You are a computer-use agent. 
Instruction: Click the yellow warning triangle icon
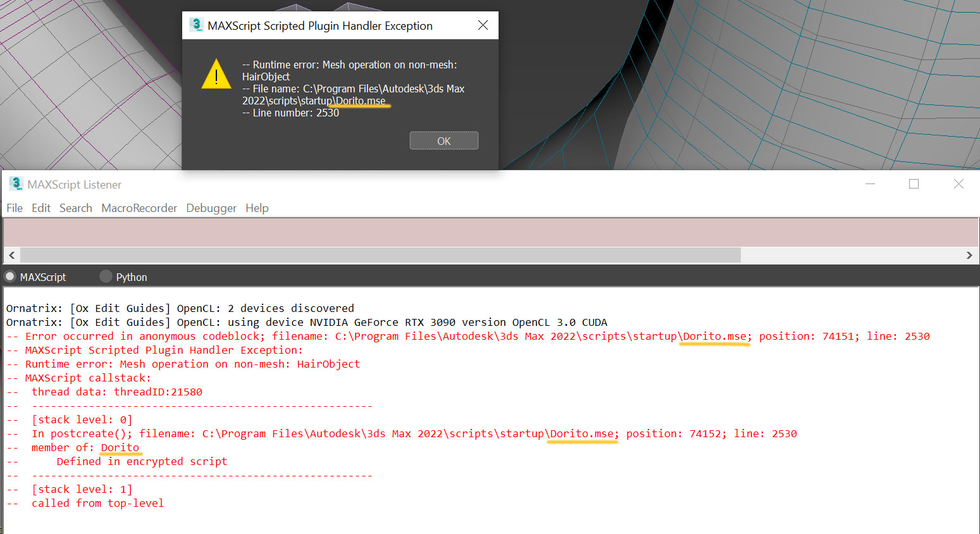pos(216,75)
